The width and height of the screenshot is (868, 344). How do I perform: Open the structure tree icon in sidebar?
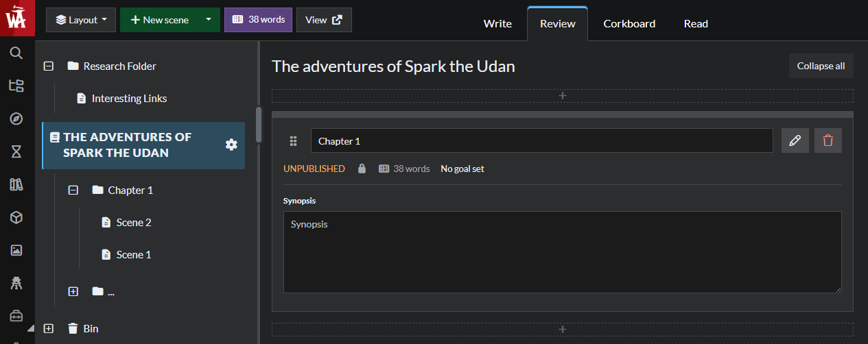16,86
